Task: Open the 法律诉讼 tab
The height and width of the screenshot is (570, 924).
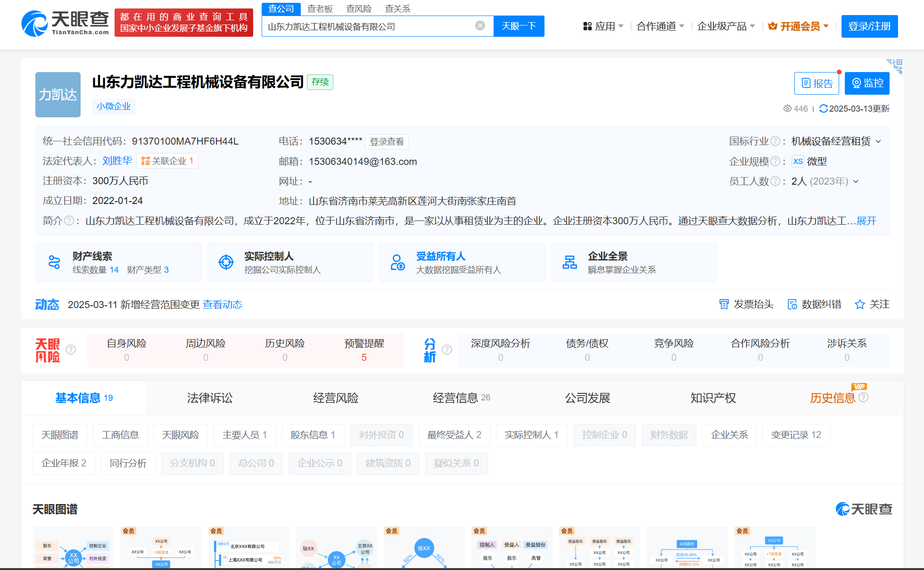Action: 210,398
